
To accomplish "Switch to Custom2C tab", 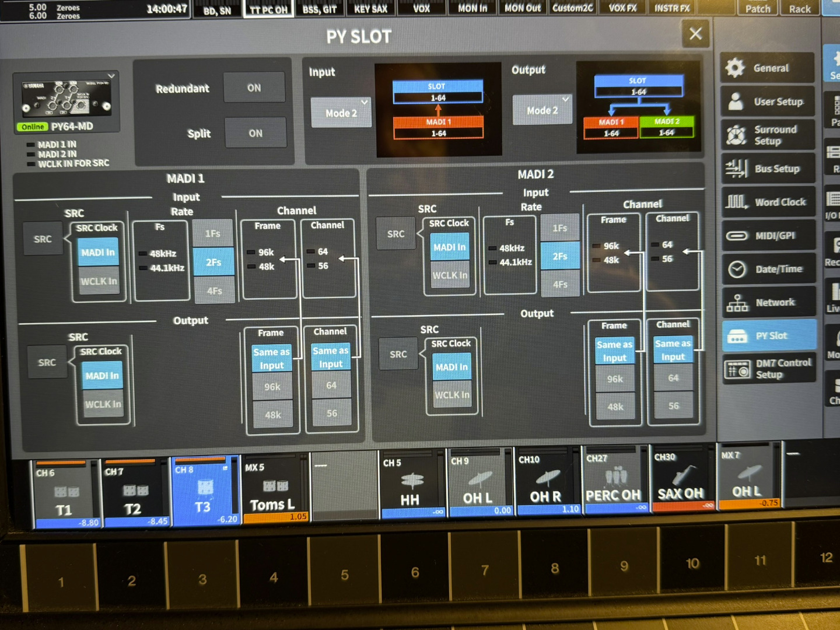I will coord(573,8).
